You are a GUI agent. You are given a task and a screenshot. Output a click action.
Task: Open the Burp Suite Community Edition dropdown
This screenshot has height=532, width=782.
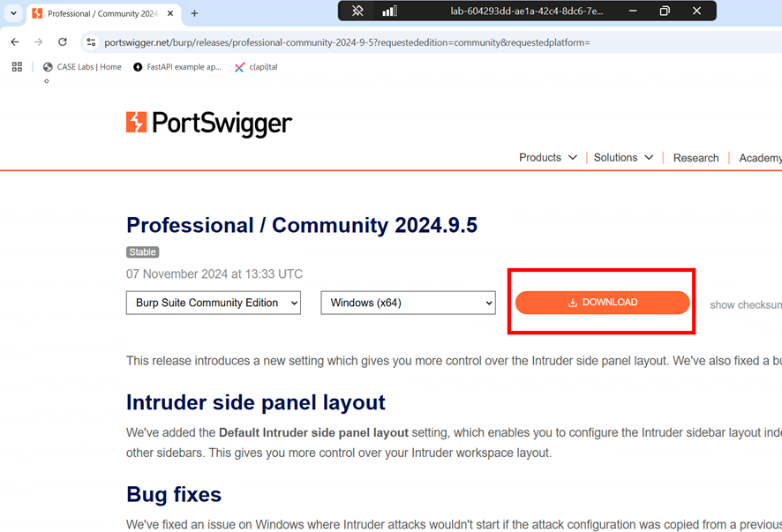(214, 303)
